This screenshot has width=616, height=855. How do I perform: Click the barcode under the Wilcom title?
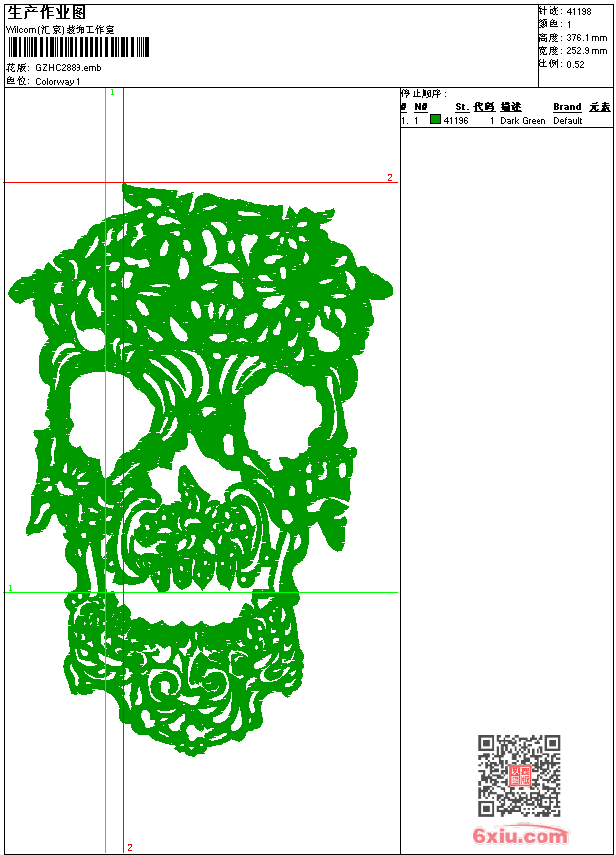click(x=77, y=48)
